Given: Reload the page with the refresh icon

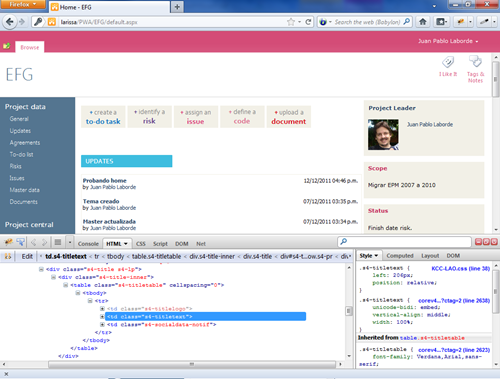Looking at the screenshot, I should click(308, 22).
